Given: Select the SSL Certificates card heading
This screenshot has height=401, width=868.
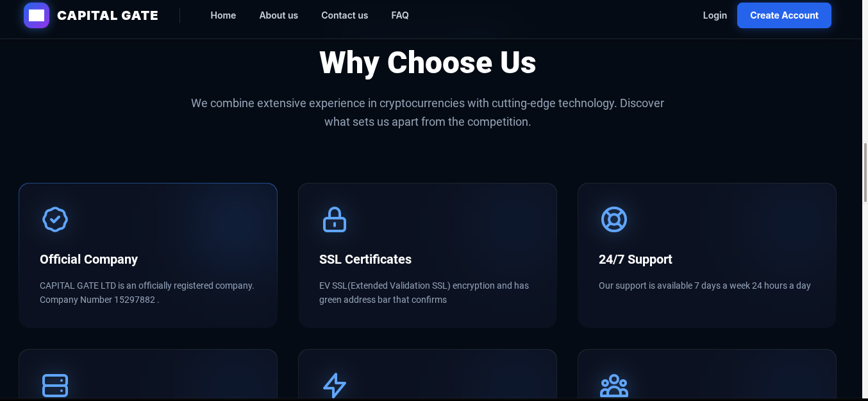Looking at the screenshot, I should tap(365, 259).
